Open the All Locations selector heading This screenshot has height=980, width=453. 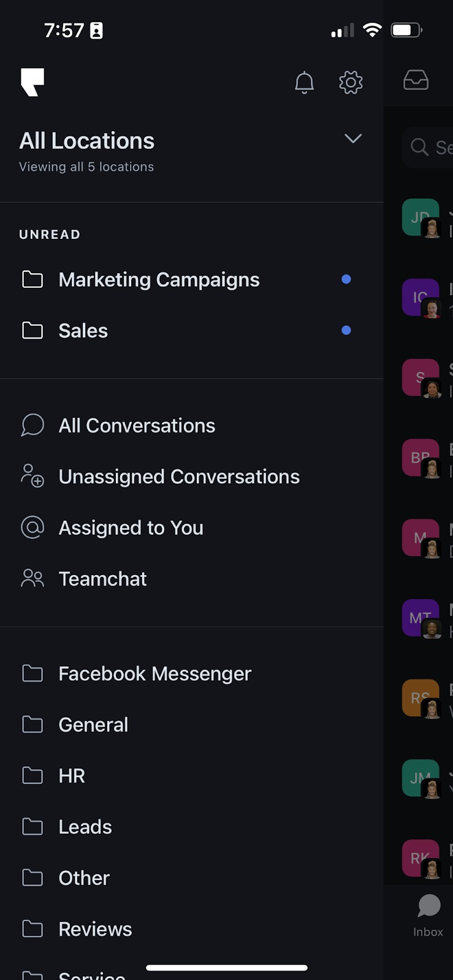tap(87, 141)
